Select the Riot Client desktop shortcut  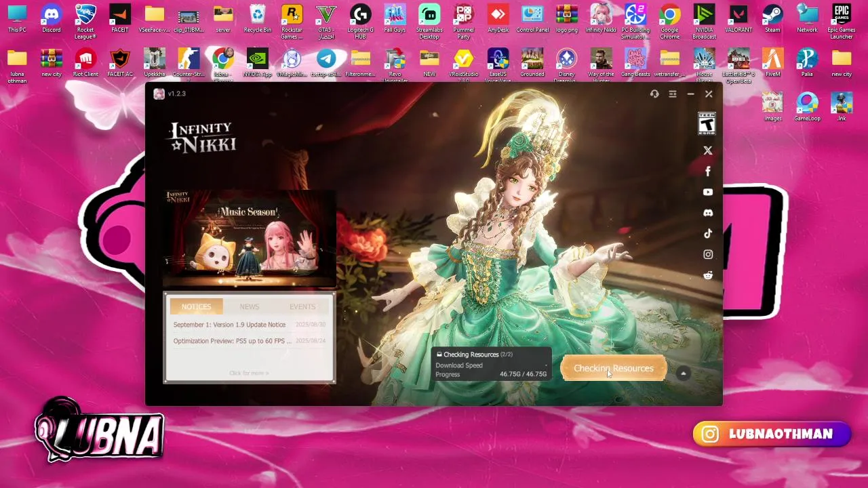(x=85, y=62)
